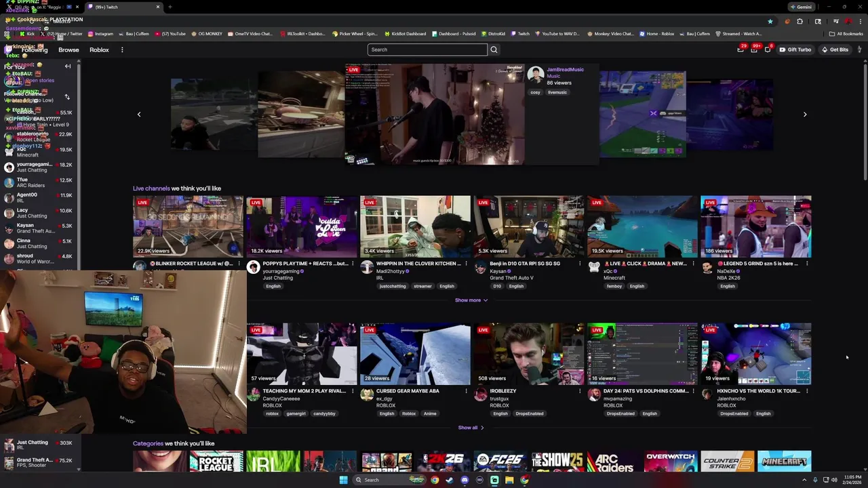Open the BLINKER ROCKET LEAGUE stream thumbnail
Screen dimensions: 868x488
(188, 226)
